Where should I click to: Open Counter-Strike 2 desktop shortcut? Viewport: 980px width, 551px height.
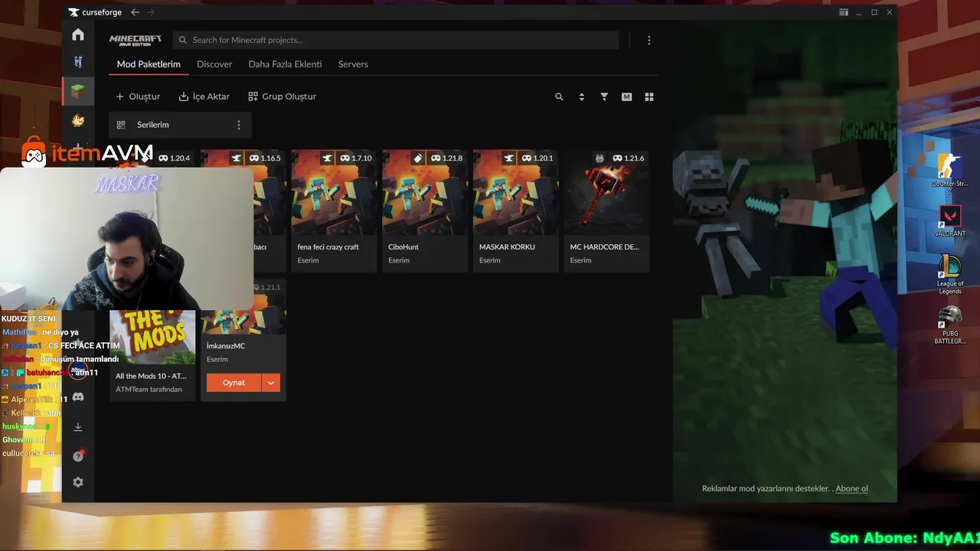coord(950,174)
